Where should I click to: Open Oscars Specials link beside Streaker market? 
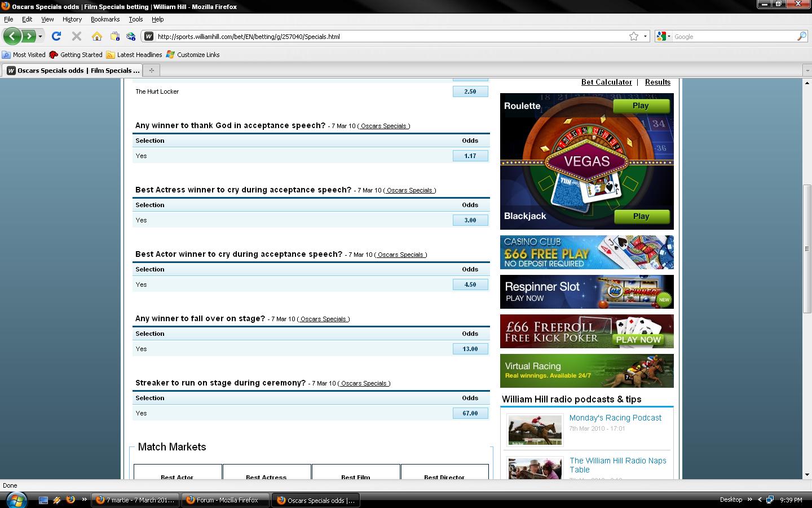364,383
